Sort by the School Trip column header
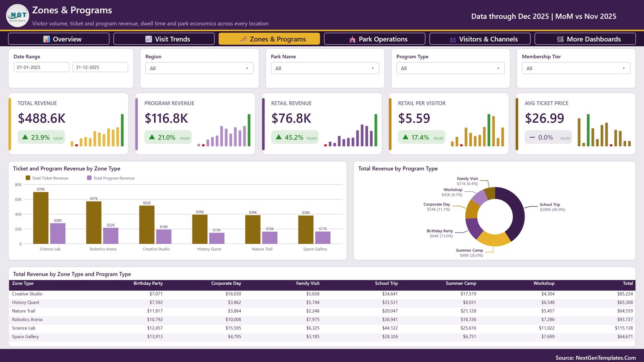Image resolution: width=644 pixels, height=362 pixels. point(386,283)
